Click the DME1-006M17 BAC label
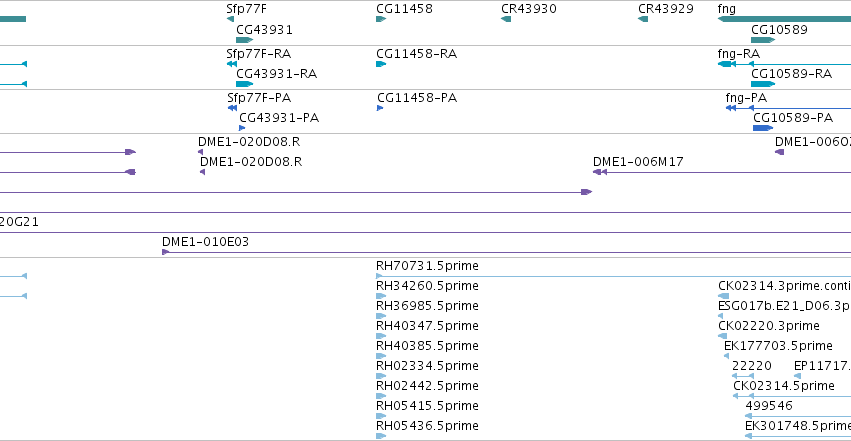Viewport: 851px width, 441px height. tap(638, 162)
